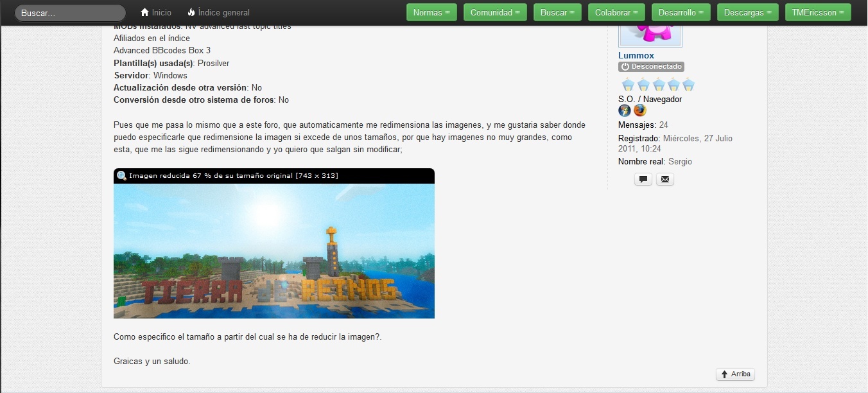Click the 'Plantilla(s) usada(s): Prosilver' line
868x393 pixels.
click(171, 63)
